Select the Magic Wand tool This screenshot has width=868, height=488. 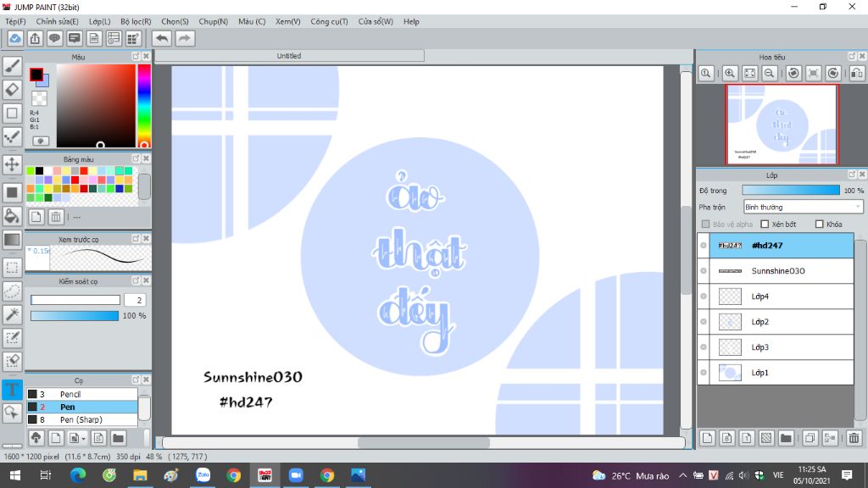[12, 314]
